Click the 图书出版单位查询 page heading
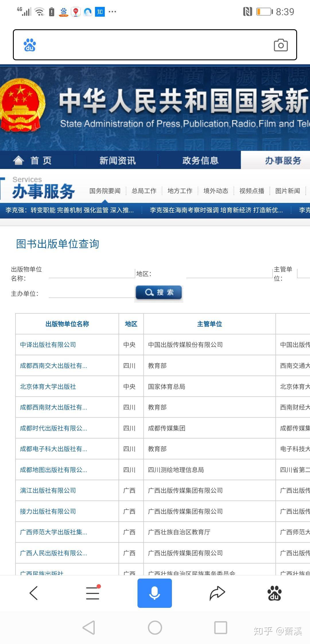The image size is (310, 644). coord(58,244)
